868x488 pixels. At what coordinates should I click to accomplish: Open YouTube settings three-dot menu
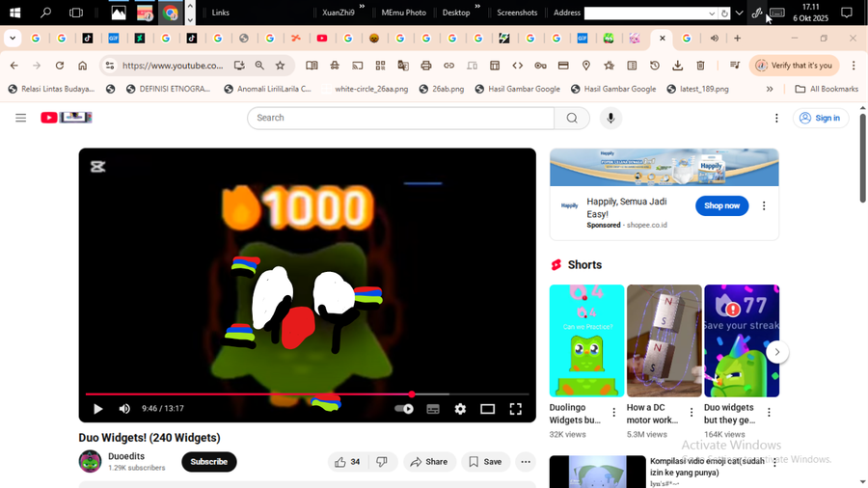pos(776,118)
